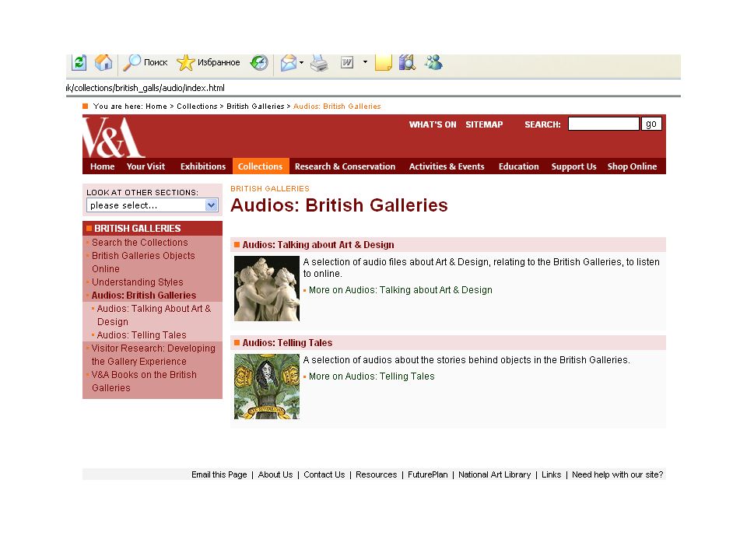
Task: Click the 'Audios: Talking about Art & Design' heading
Action: tap(318, 245)
